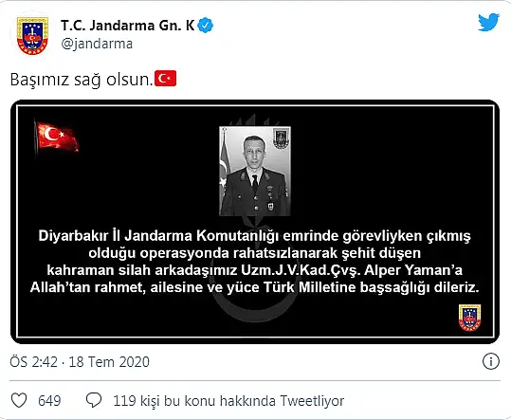This screenshot has width=511, height=420.
Task: Click 'Başımız sağ olsun.' tweet text
Action: click(x=82, y=80)
